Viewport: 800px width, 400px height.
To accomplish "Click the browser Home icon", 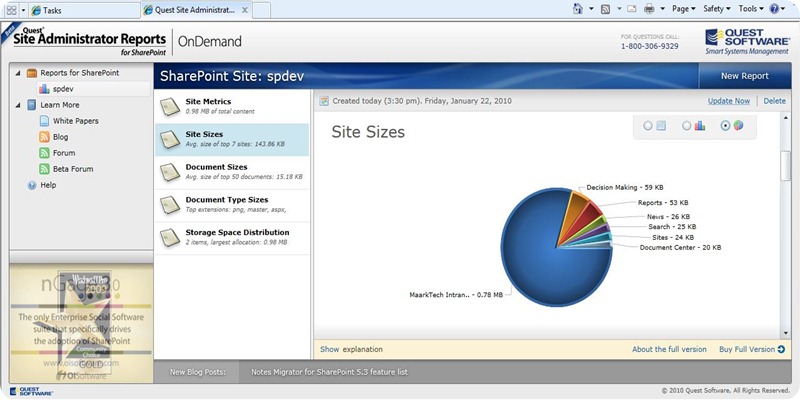I will 578,9.
